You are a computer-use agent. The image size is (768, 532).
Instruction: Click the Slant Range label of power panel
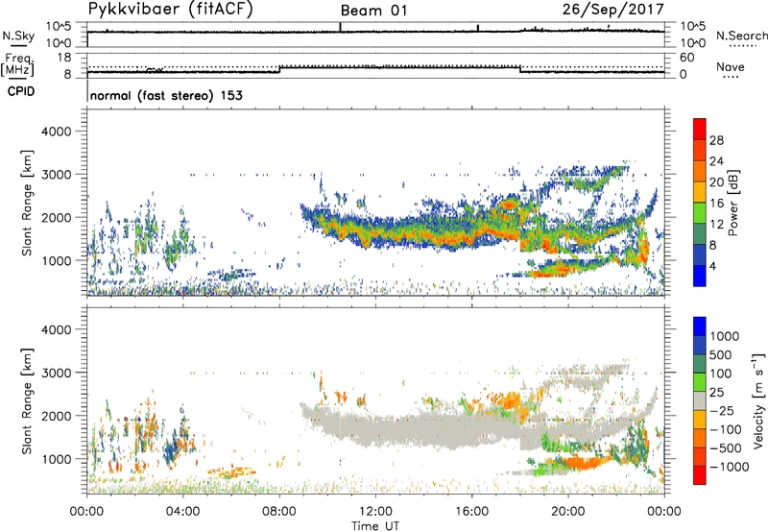tap(27, 203)
